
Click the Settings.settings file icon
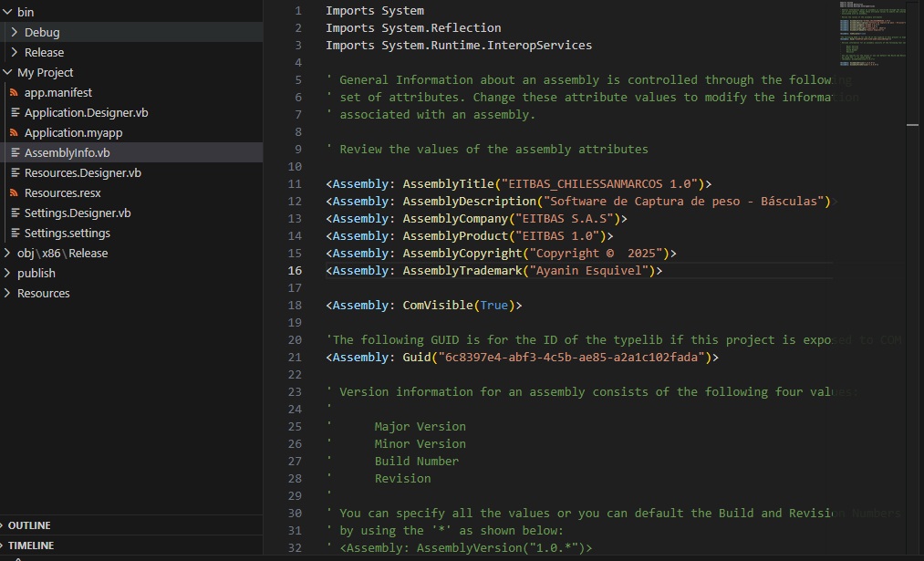[x=15, y=234]
